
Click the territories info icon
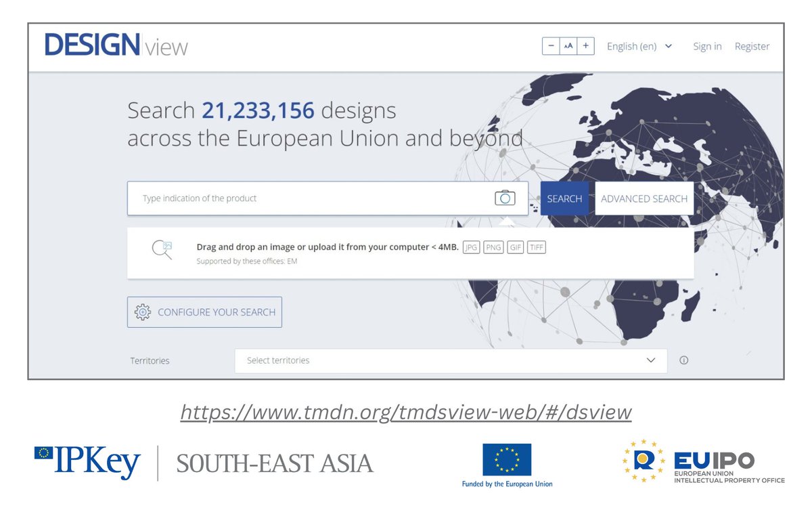pos(683,360)
